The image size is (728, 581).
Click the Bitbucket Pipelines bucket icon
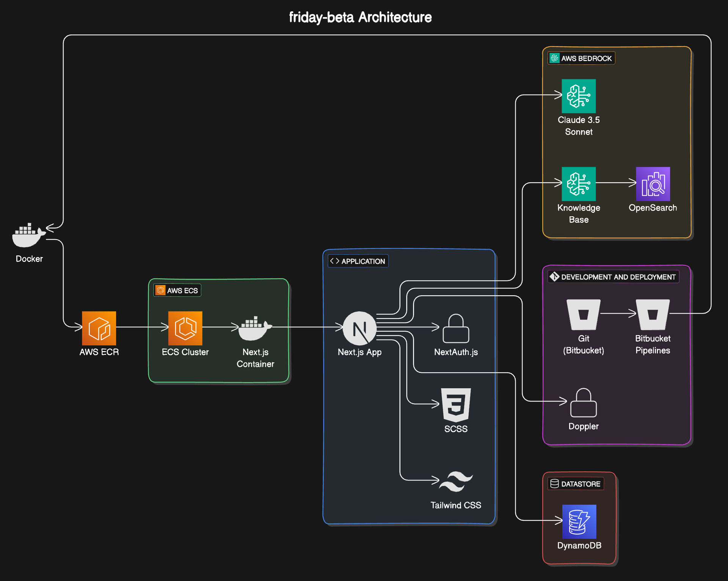click(x=653, y=315)
